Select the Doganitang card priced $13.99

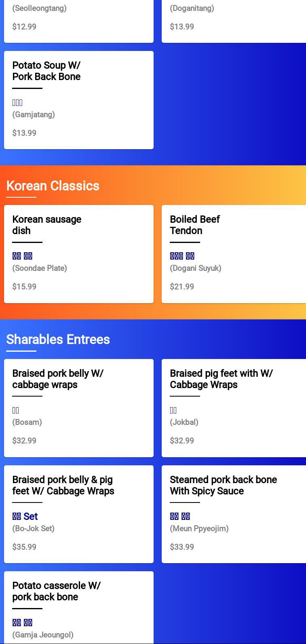[x=234, y=21]
